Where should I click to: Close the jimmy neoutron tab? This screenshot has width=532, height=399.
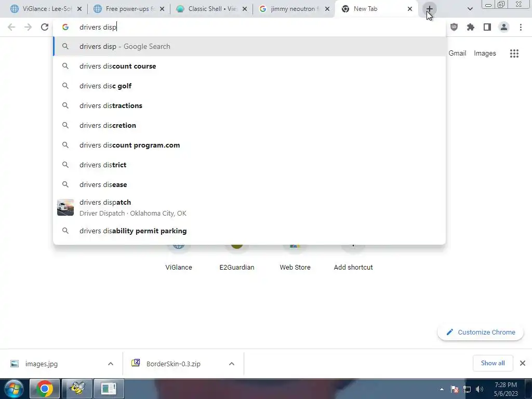tap(327, 9)
